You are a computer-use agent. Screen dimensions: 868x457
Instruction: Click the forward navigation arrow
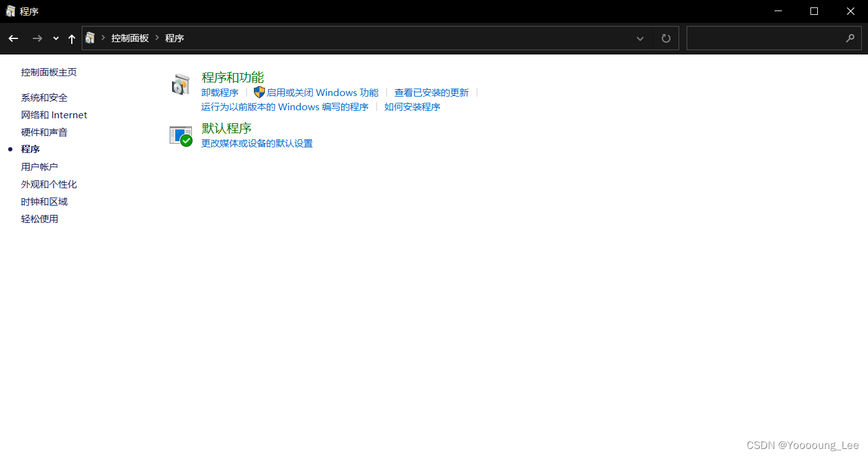[37, 38]
